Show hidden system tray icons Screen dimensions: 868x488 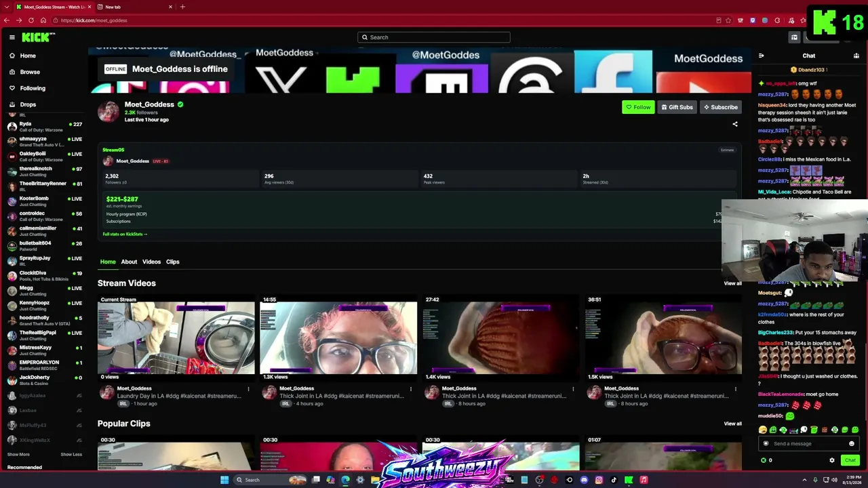pyautogui.click(x=805, y=480)
